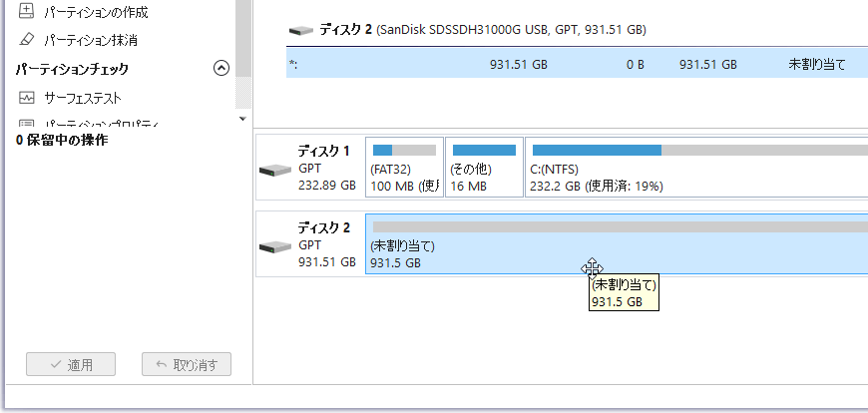The height and width of the screenshot is (413, 868).
Task: Select パーティションの作成 in the sidebar
Action: tap(96, 12)
